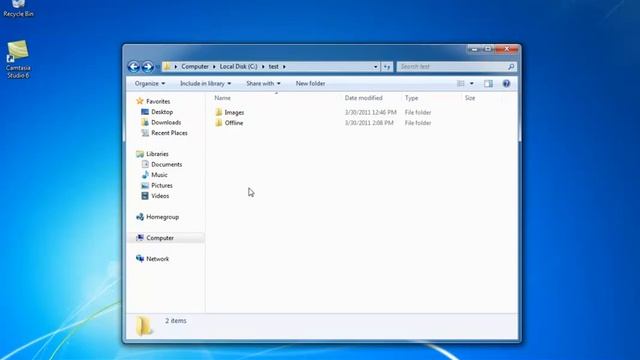Open the Organize menu

(150, 83)
